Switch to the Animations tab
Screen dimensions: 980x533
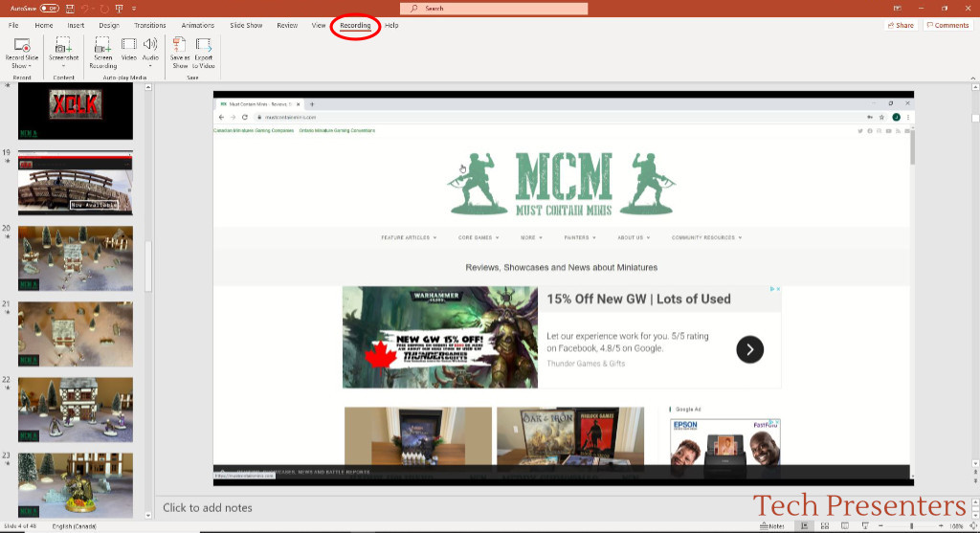(197, 25)
